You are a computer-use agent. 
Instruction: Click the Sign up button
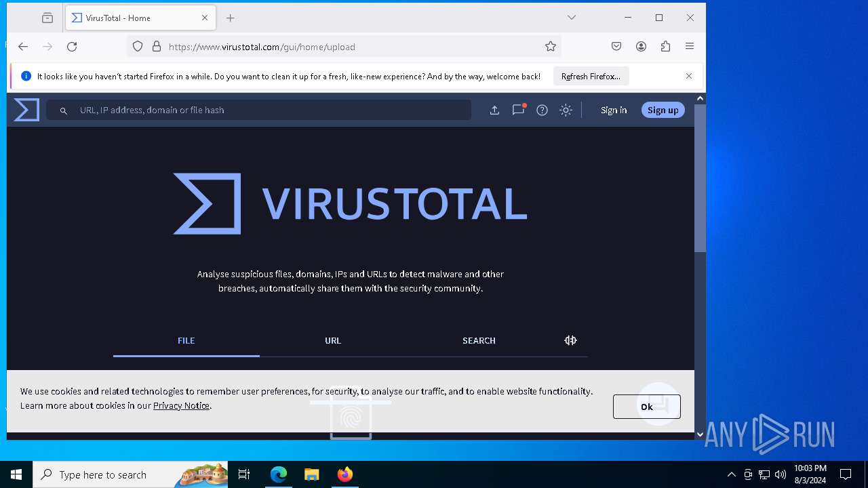663,110
